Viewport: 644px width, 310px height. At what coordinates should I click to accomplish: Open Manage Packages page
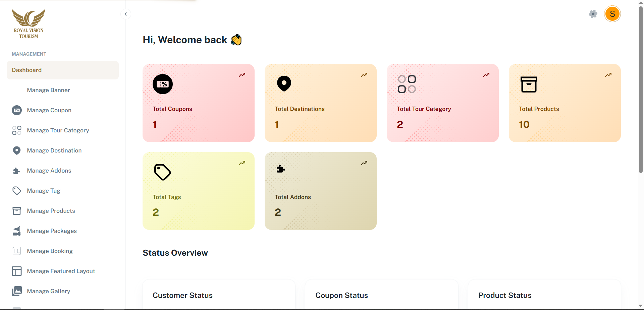(x=52, y=231)
